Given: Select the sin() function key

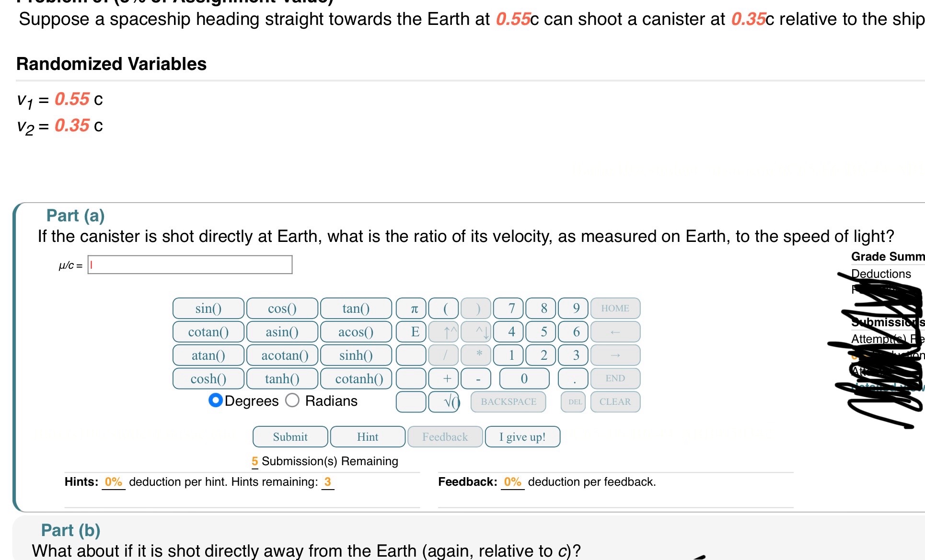Looking at the screenshot, I should click(208, 308).
